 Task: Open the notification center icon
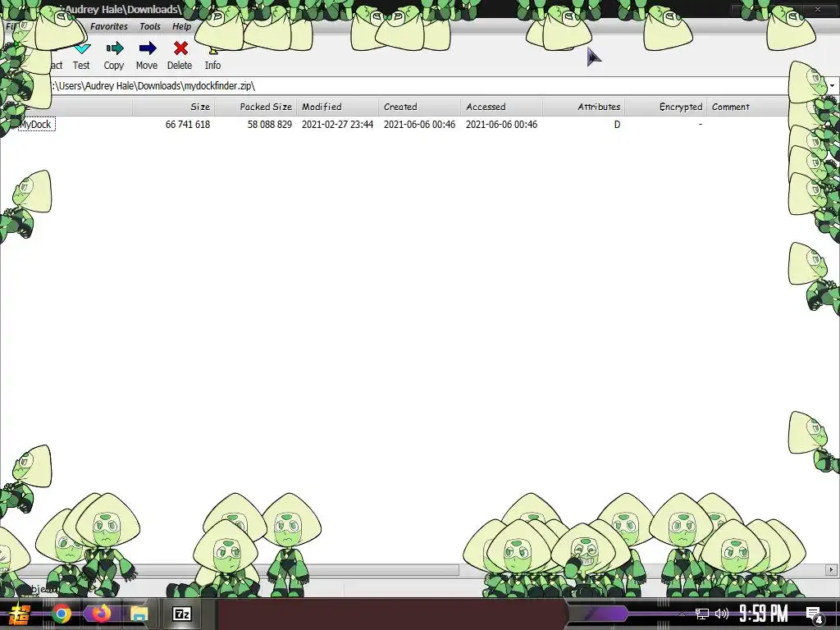click(815, 615)
